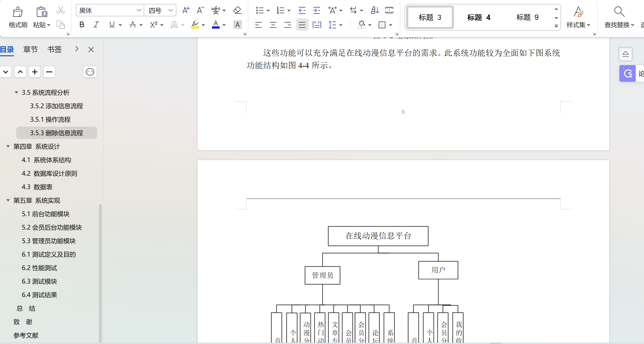Image resolution: width=644 pixels, height=344 pixels.
Task: Click the phonetic guide (拼音) icon
Action: tap(216, 10)
